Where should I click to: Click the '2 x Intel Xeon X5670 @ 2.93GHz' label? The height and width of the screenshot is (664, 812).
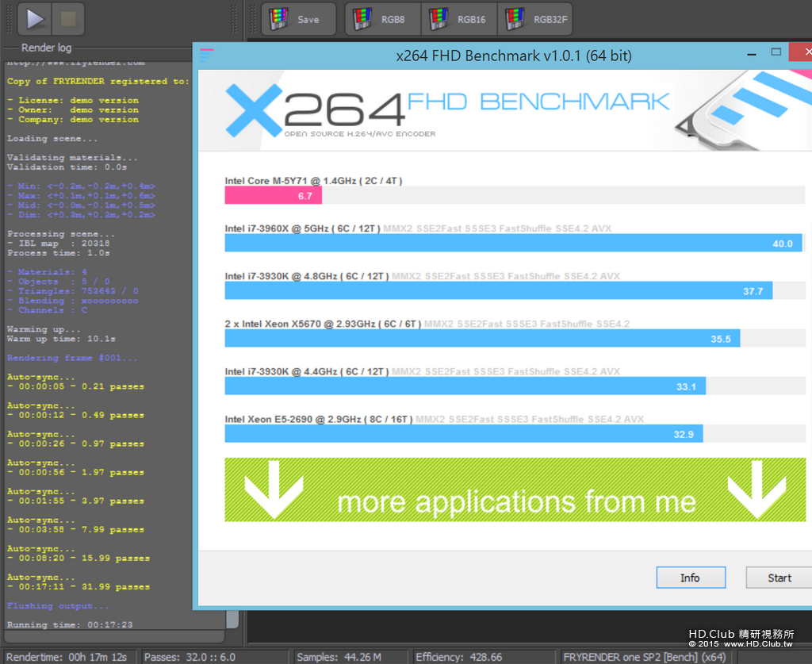(x=323, y=324)
